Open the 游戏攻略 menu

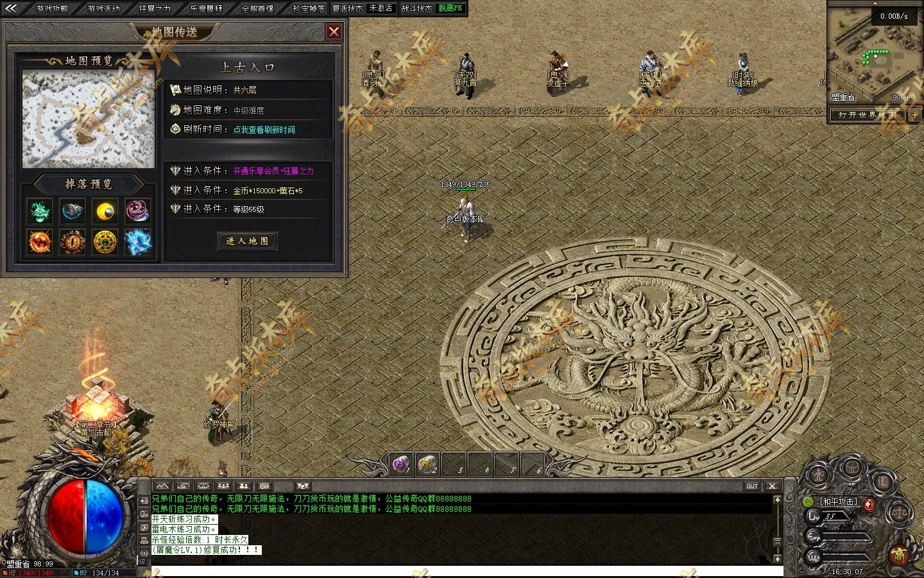(x=52, y=8)
